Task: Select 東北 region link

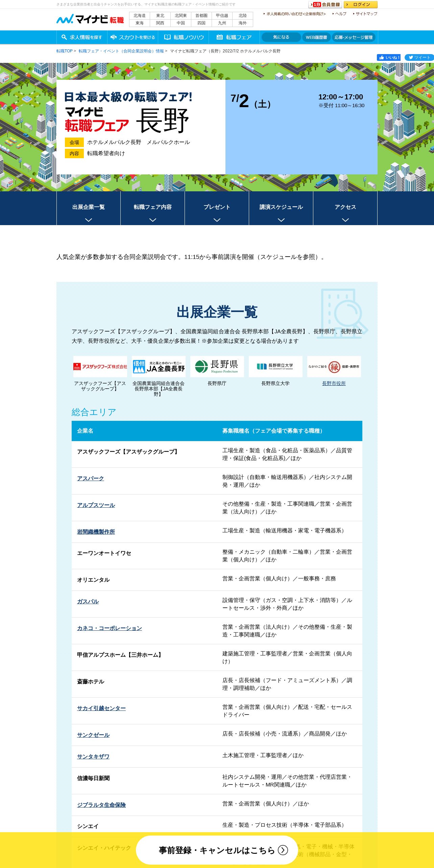Action: pos(160,16)
